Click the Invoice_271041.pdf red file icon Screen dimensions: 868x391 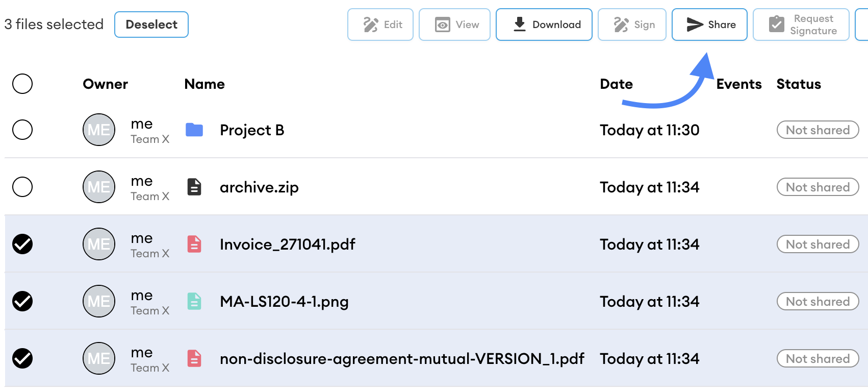[194, 244]
